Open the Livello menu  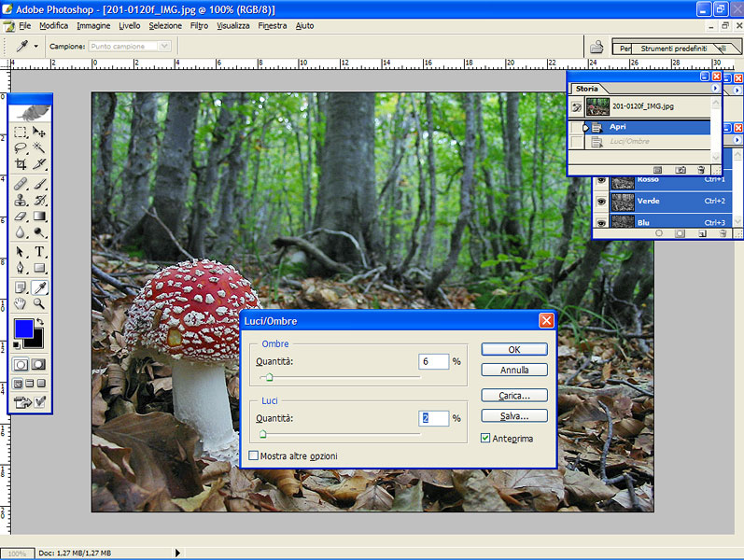130,25
